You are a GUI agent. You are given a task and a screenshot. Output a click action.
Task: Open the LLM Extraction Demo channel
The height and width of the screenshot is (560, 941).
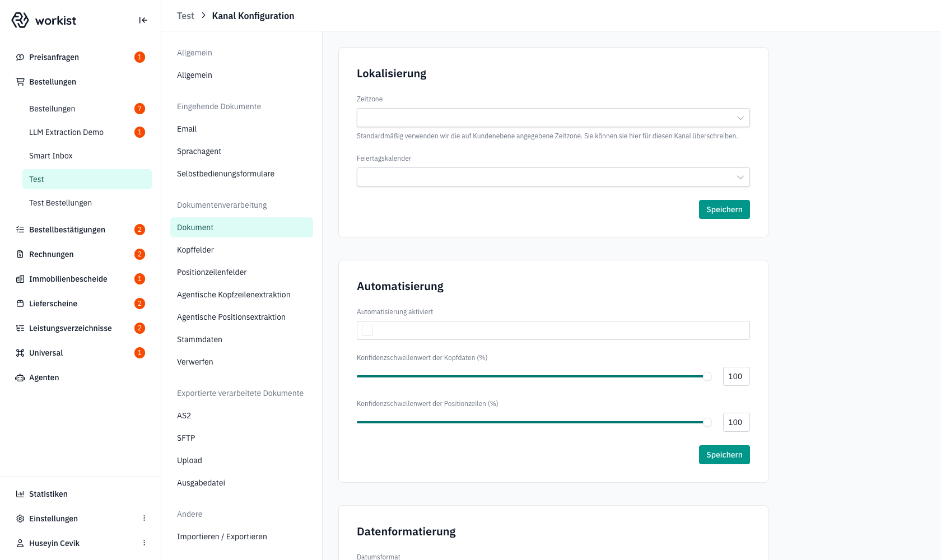(x=87, y=132)
